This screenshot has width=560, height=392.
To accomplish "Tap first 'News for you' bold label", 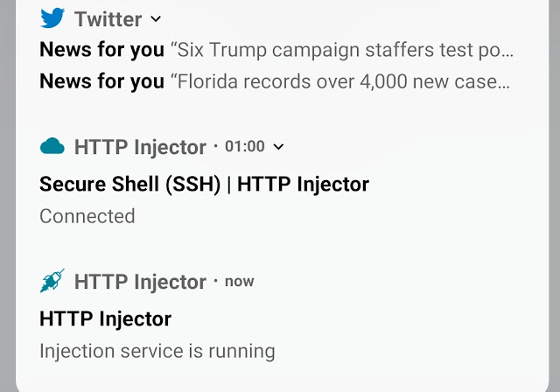I will point(101,50).
